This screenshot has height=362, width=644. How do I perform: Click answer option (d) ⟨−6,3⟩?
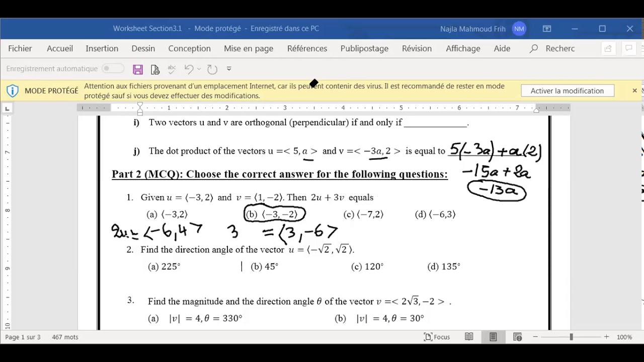[x=435, y=215]
